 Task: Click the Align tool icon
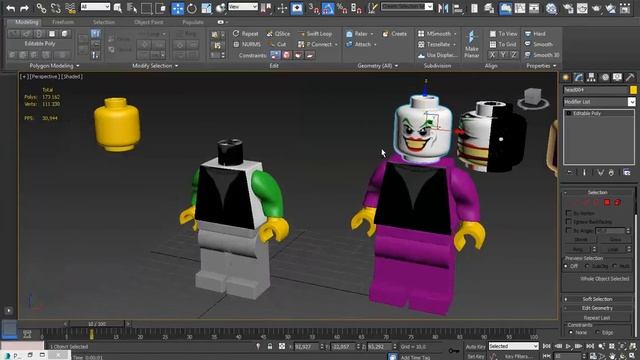click(x=458, y=8)
